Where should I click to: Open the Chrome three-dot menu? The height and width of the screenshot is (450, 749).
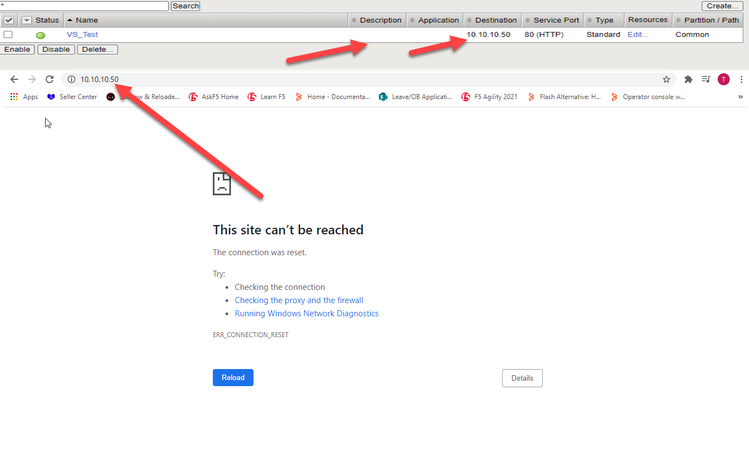(741, 79)
